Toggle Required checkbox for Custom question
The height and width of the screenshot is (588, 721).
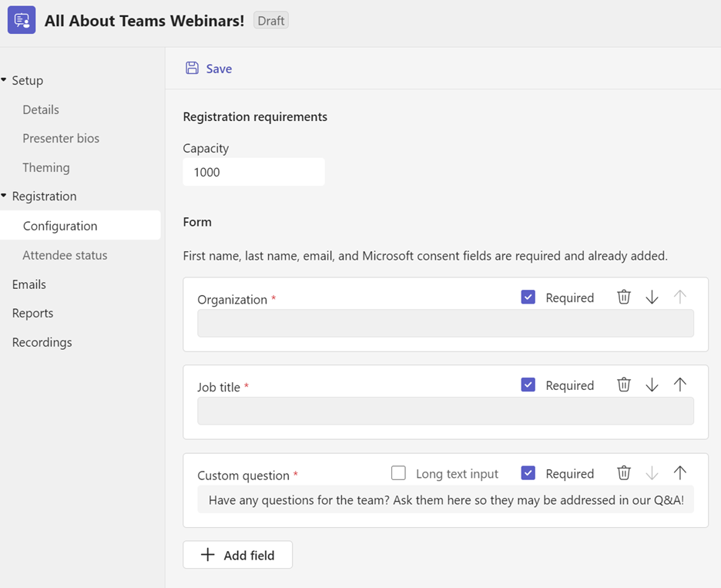528,473
